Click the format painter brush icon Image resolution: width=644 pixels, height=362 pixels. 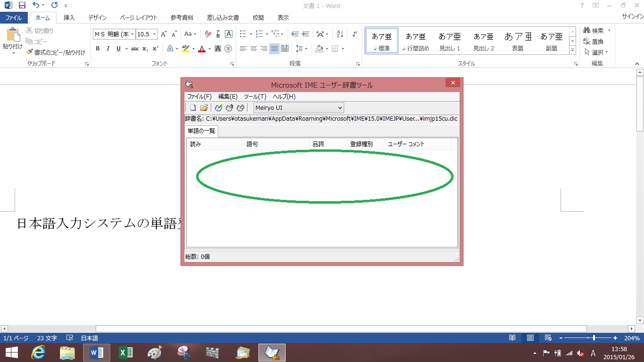[x=29, y=52]
